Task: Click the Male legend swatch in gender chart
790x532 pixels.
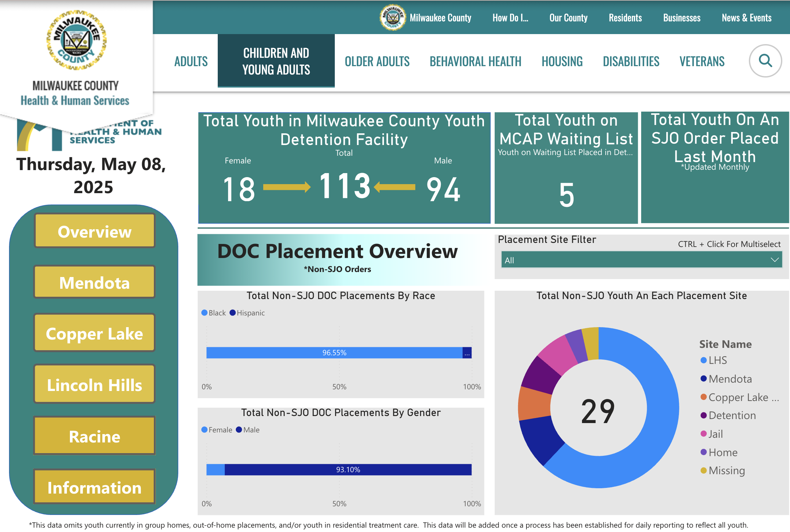Action: pyautogui.click(x=239, y=429)
